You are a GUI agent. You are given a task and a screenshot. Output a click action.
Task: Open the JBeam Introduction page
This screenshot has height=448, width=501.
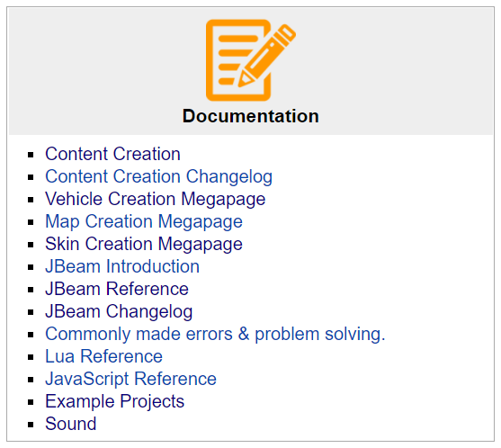(x=122, y=266)
